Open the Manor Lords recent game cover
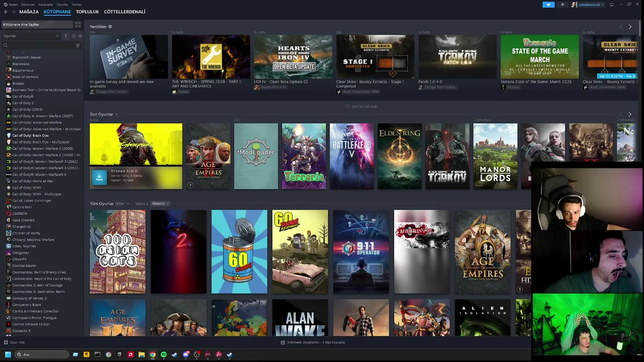 pos(496,156)
